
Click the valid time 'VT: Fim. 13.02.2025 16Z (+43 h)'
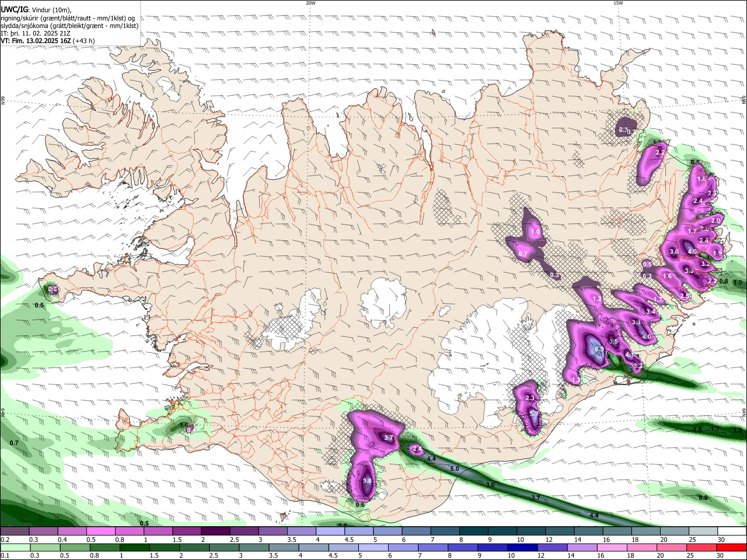(x=48, y=41)
